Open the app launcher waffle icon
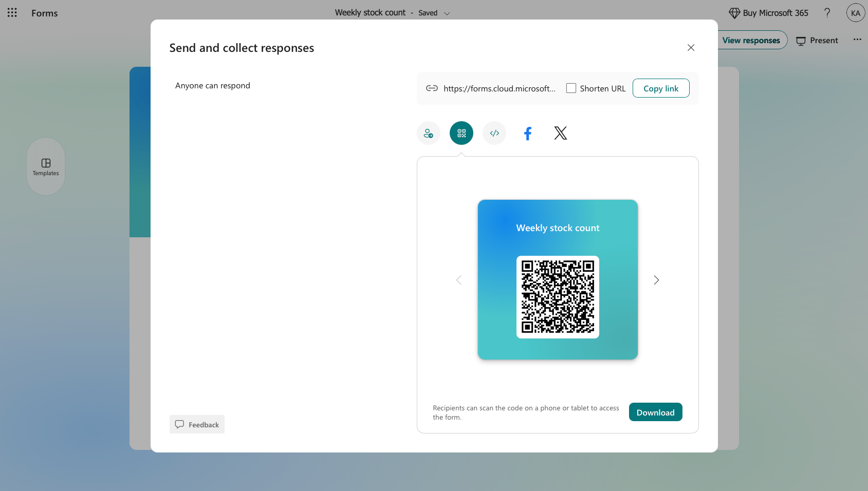 [12, 13]
